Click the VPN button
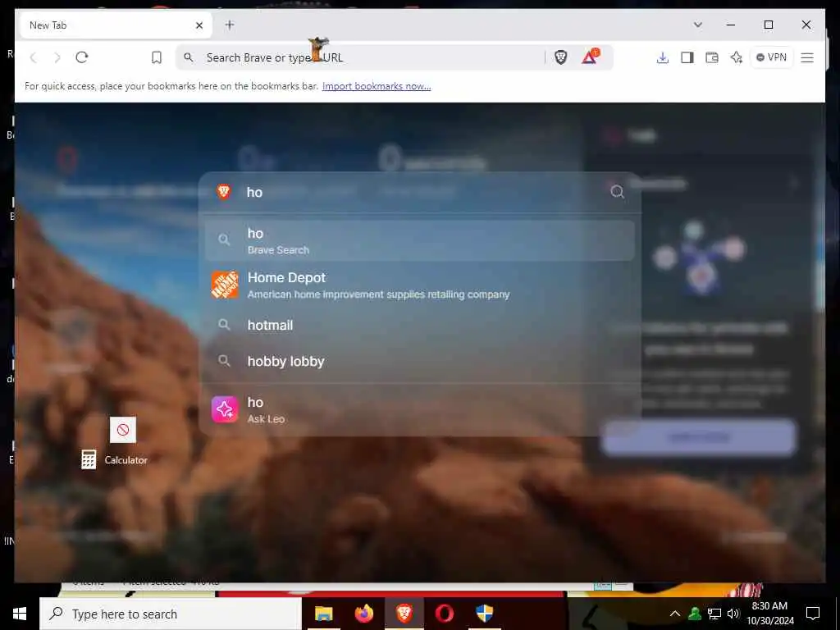This screenshot has height=630, width=840. pos(771,57)
